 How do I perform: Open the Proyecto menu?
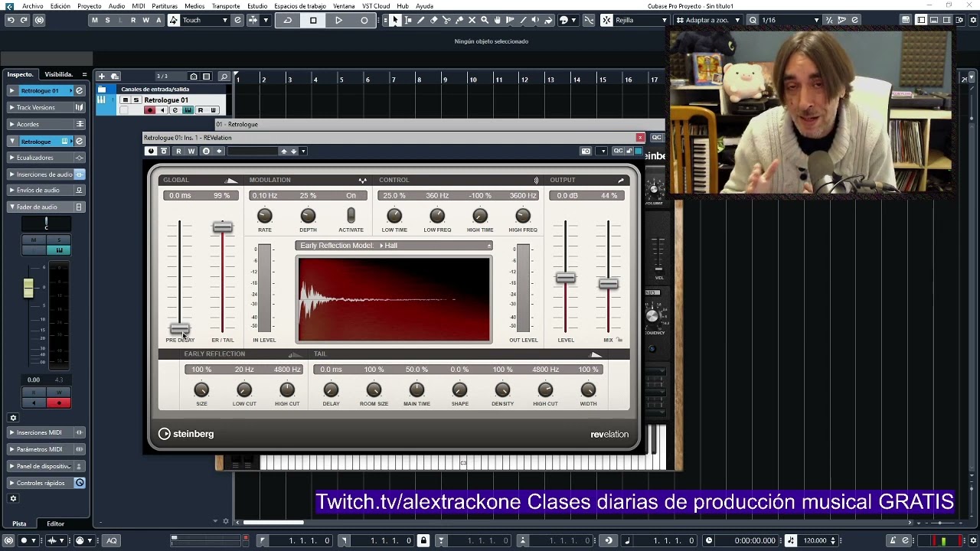click(89, 6)
